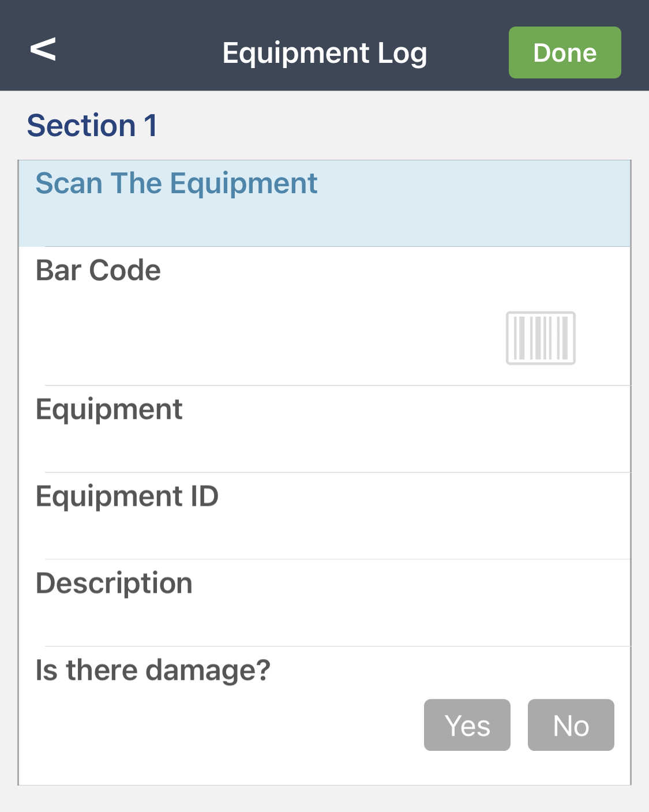Image resolution: width=649 pixels, height=812 pixels.
Task: Tap dark header bar left of Done
Action: pos(467,53)
